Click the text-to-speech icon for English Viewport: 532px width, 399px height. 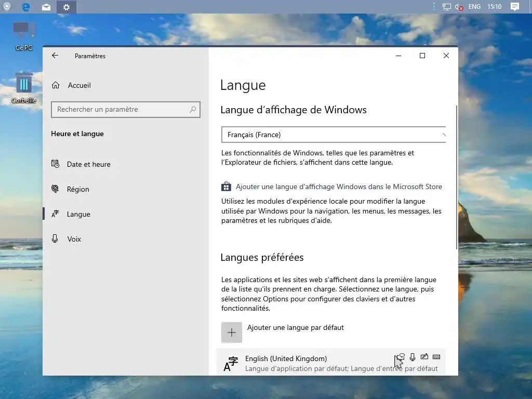coord(401,356)
